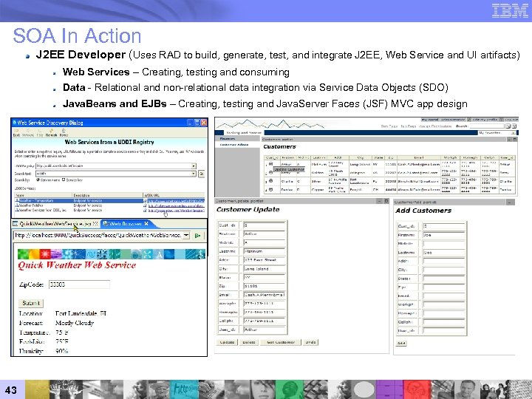Viewport: 532px width, 399px height.
Task: Minimize the CustomerUpdate portlet
Action: 380,201
